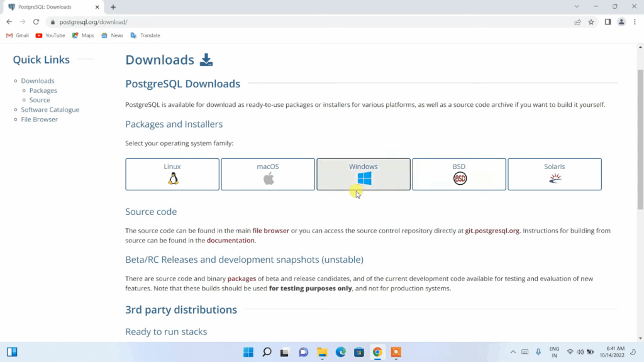Open File Explorer from the taskbar
Viewport: 644px width, 362px height.
point(322,352)
